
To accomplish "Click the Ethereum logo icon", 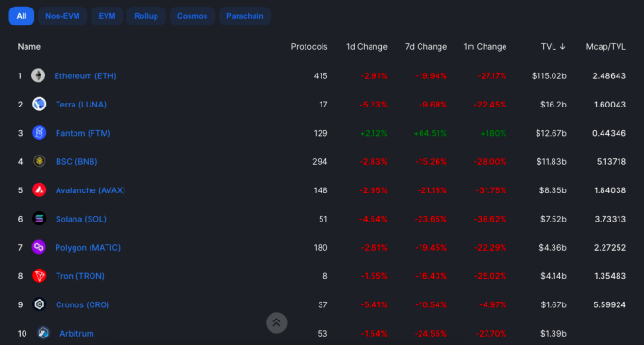I will pos(39,75).
